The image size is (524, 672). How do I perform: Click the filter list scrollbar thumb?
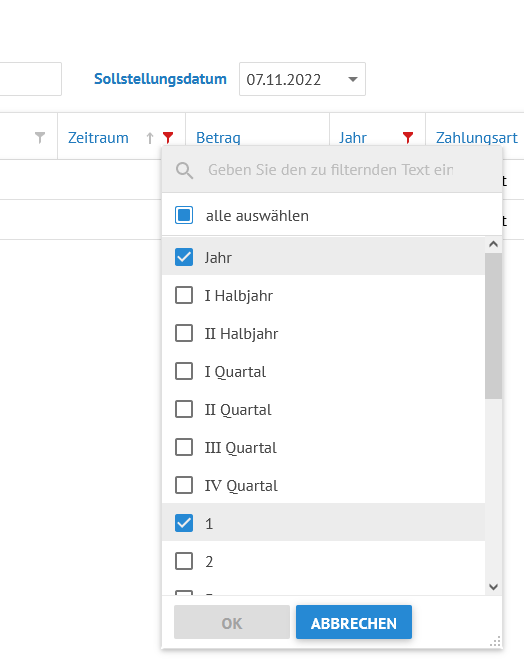click(x=494, y=326)
